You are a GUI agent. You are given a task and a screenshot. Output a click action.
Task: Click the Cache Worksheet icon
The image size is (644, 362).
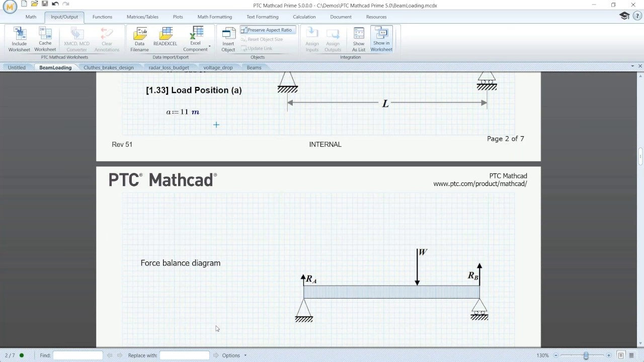45,33
